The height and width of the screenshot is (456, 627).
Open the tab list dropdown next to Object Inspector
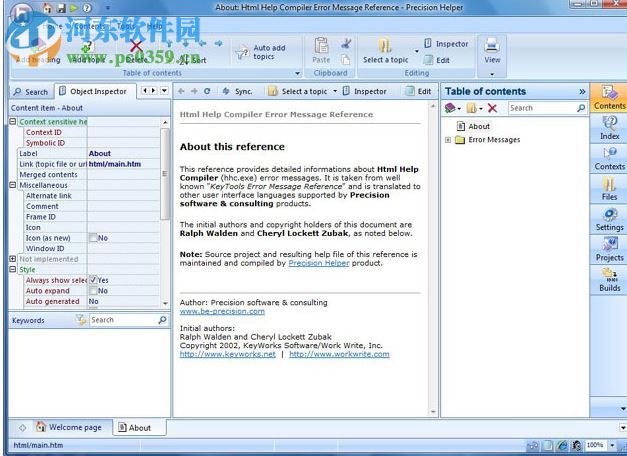[x=164, y=91]
